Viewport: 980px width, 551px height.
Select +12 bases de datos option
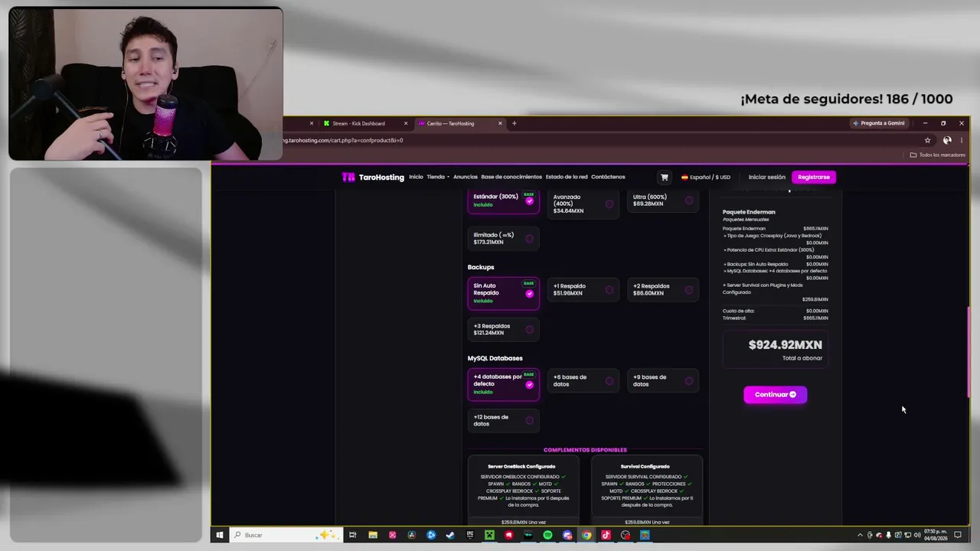(x=503, y=420)
